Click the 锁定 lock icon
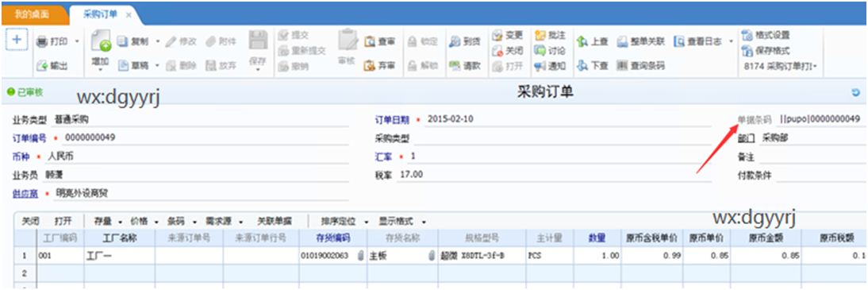Viewport: 868px width, 290px height. click(413, 41)
